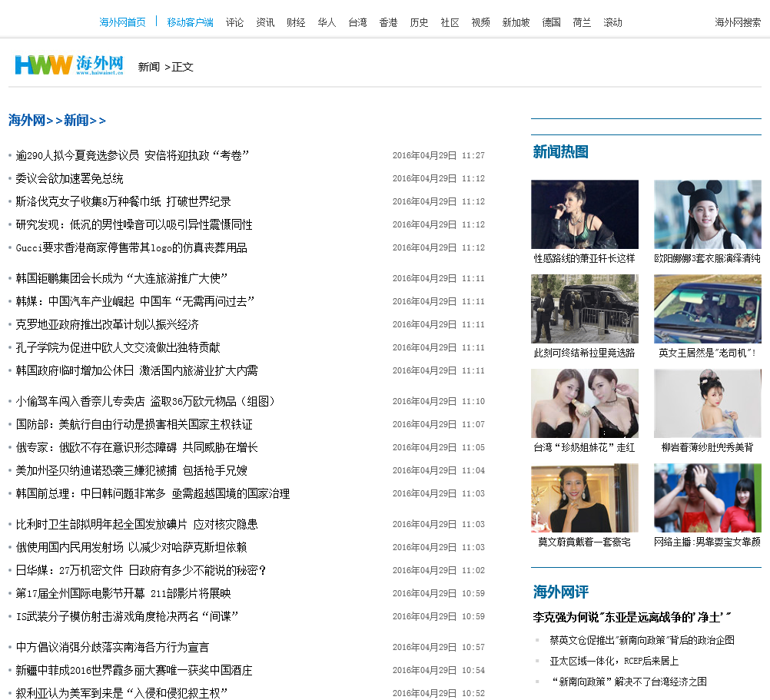
Task: Open the 财经 menu item
Action: tap(296, 22)
